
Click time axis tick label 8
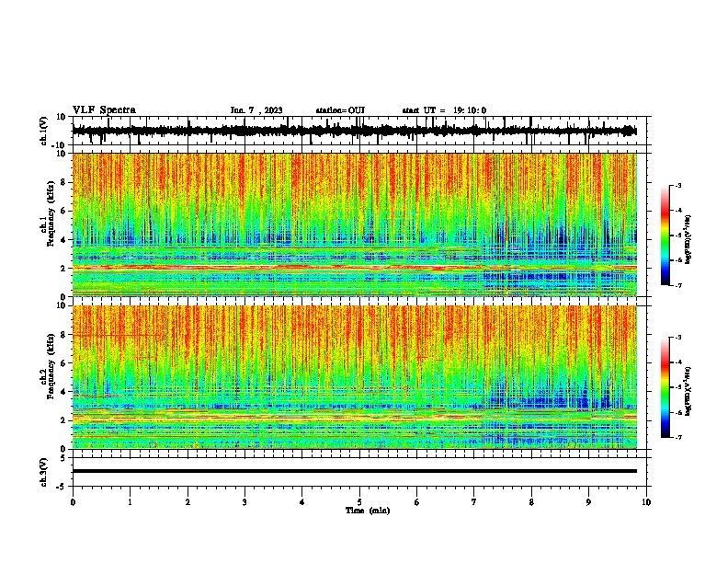531,502
